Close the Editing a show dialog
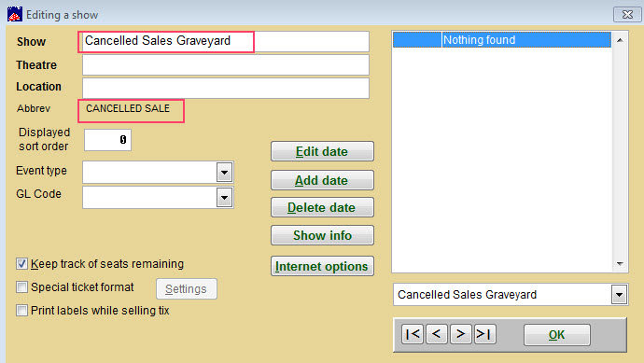The width and height of the screenshot is (644, 363). 627,14
